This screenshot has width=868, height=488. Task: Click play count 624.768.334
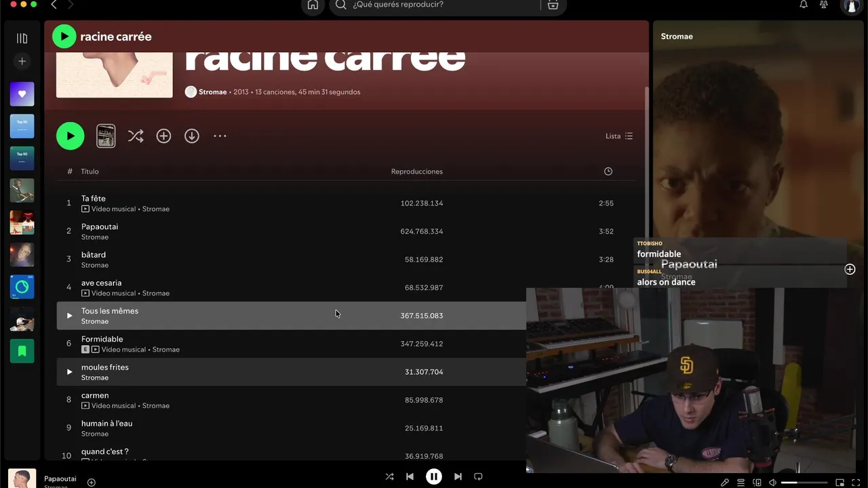(x=422, y=231)
